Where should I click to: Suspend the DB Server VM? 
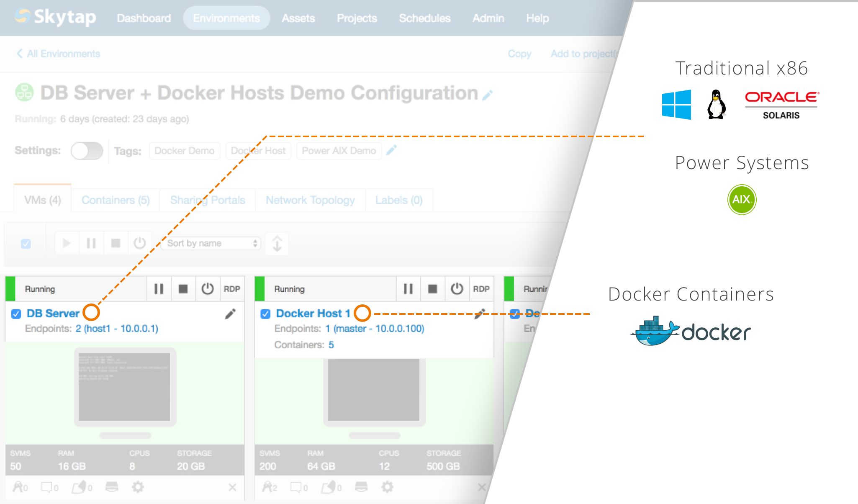(159, 289)
